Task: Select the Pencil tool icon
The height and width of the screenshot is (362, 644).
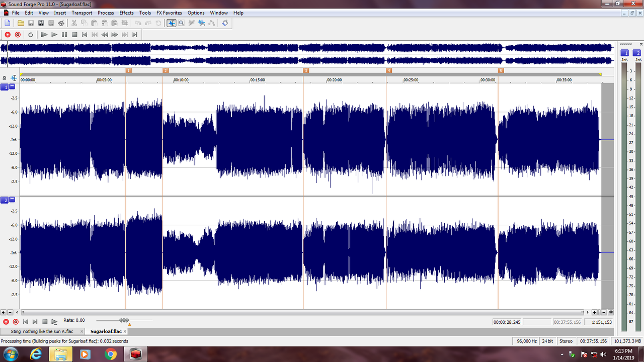Action: (x=191, y=23)
